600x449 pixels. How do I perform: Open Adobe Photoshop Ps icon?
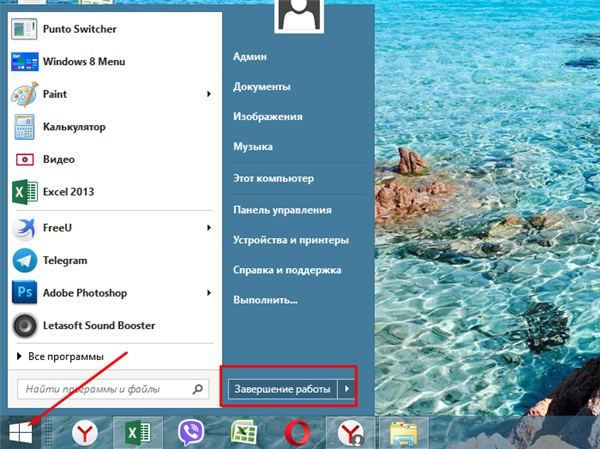[x=25, y=292]
